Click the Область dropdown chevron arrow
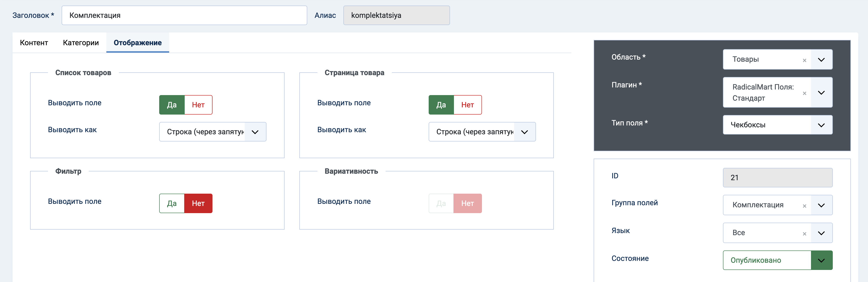 pos(821,60)
